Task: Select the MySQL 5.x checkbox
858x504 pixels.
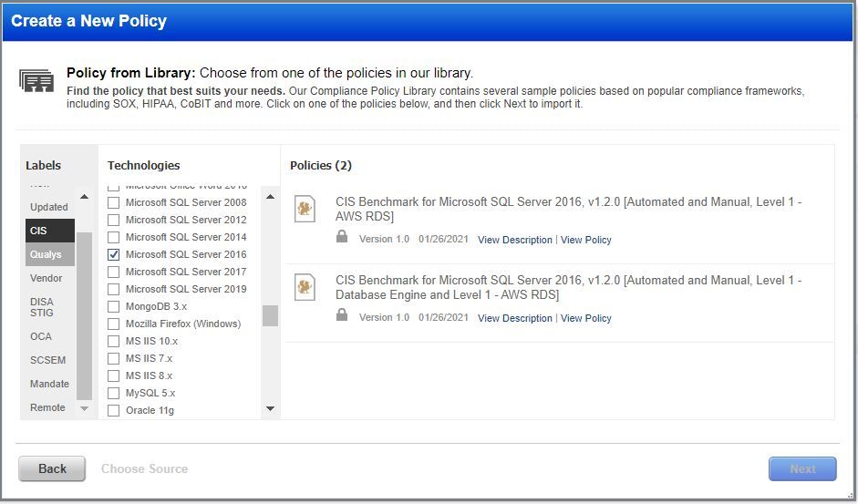Action: point(113,394)
